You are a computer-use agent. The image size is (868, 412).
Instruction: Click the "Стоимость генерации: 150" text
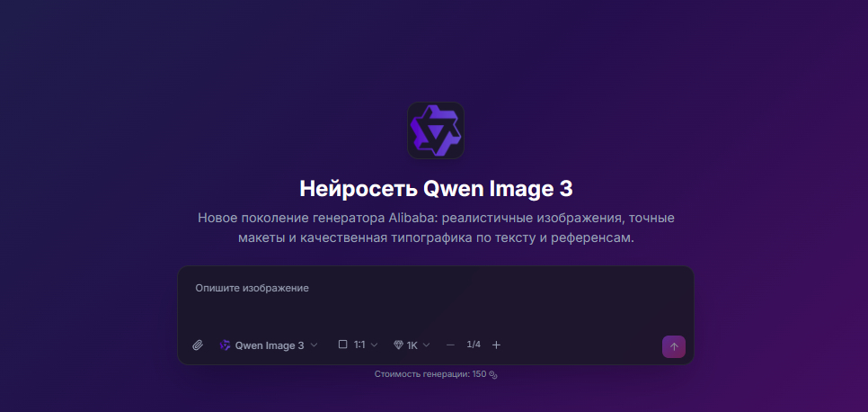[x=430, y=374]
